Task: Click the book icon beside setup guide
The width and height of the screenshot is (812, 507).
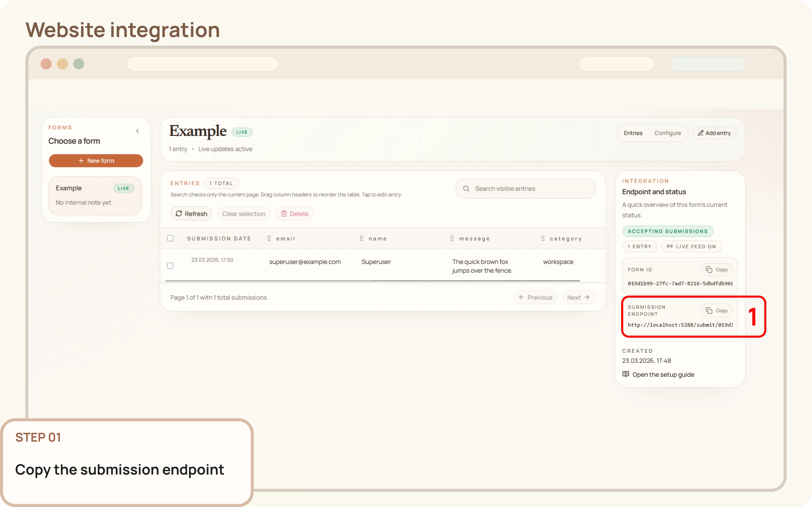Action: click(x=626, y=374)
